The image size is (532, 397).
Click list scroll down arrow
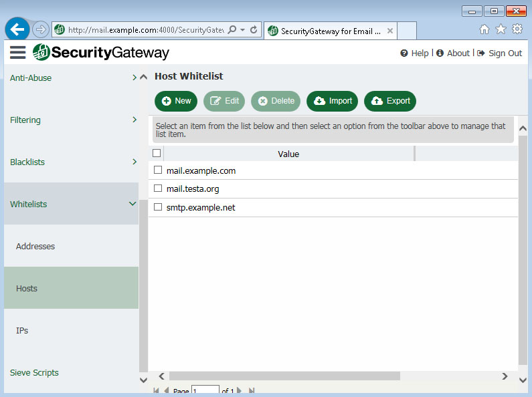[523, 380]
